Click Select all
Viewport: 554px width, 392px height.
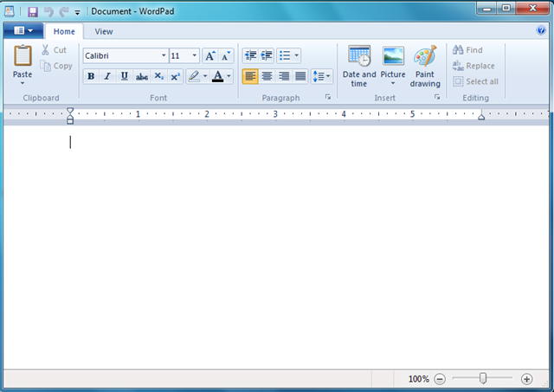[475, 81]
